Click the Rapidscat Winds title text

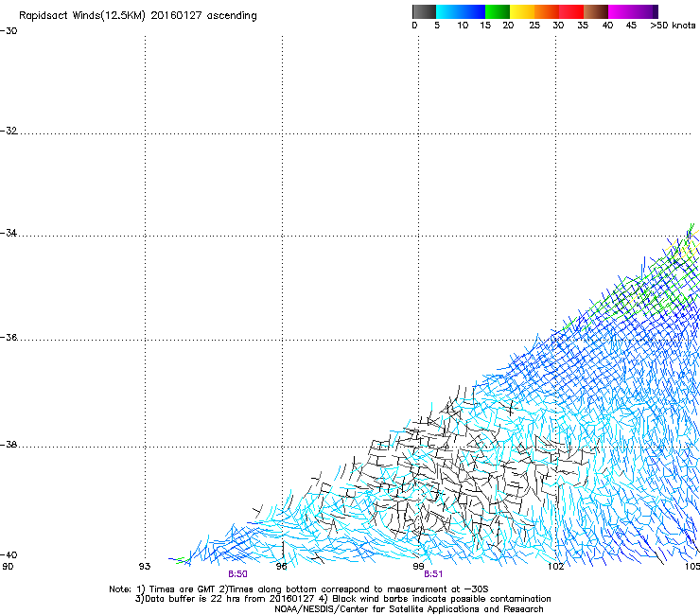pos(137,16)
